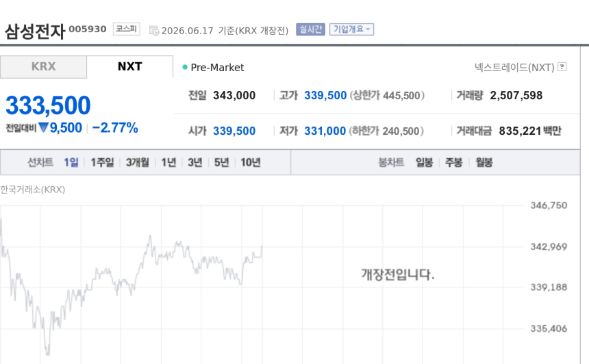Click the 개장전입니다. notice in chart
Screen dimensions: 589x364
click(x=398, y=274)
